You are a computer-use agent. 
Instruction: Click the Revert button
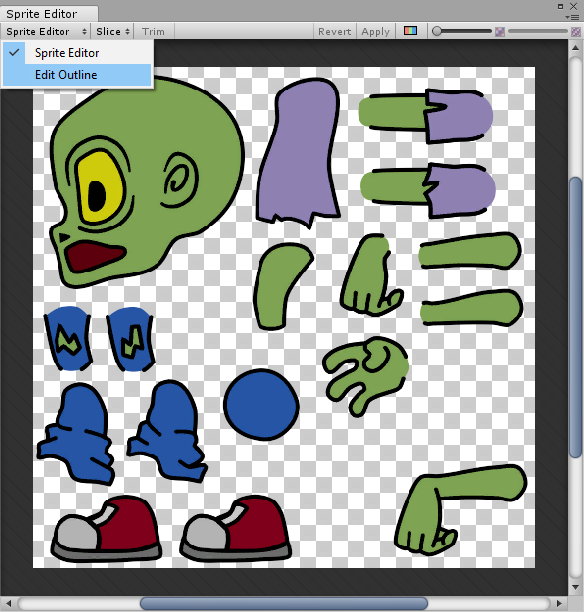point(335,31)
